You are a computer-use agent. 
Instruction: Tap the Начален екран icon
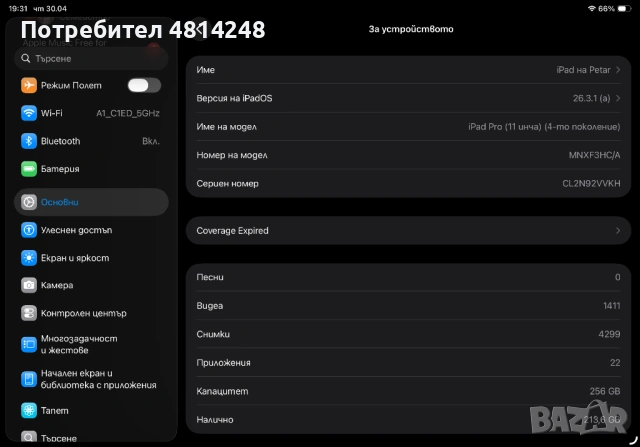point(29,379)
